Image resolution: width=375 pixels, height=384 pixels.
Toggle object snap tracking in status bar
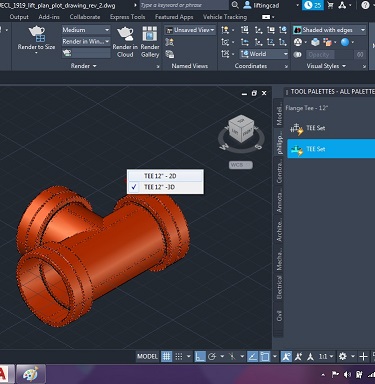tap(252, 356)
